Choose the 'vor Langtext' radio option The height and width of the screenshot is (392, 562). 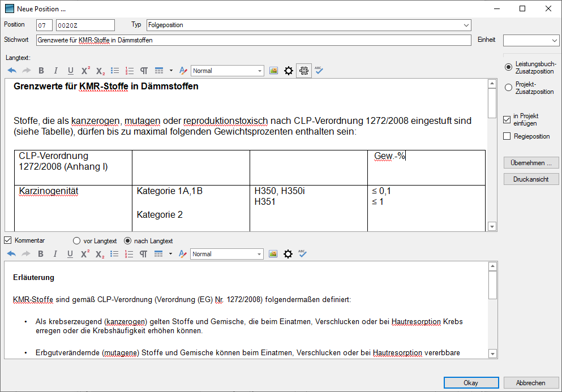tap(77, 240)
